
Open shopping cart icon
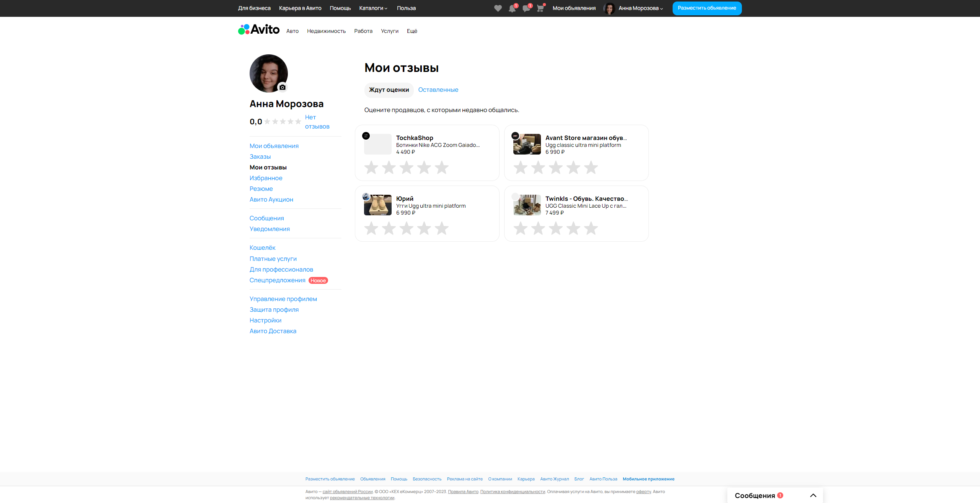coord(540,8)
